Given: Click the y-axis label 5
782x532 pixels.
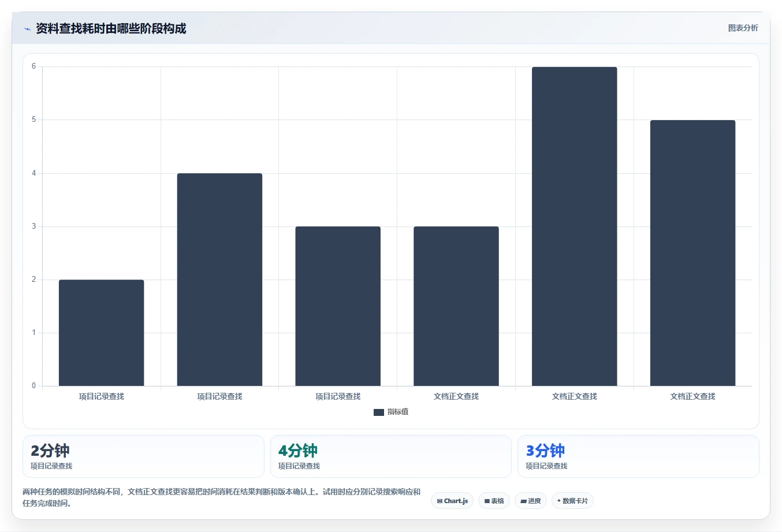Looking at the screenshot, I should coord(33,120).
